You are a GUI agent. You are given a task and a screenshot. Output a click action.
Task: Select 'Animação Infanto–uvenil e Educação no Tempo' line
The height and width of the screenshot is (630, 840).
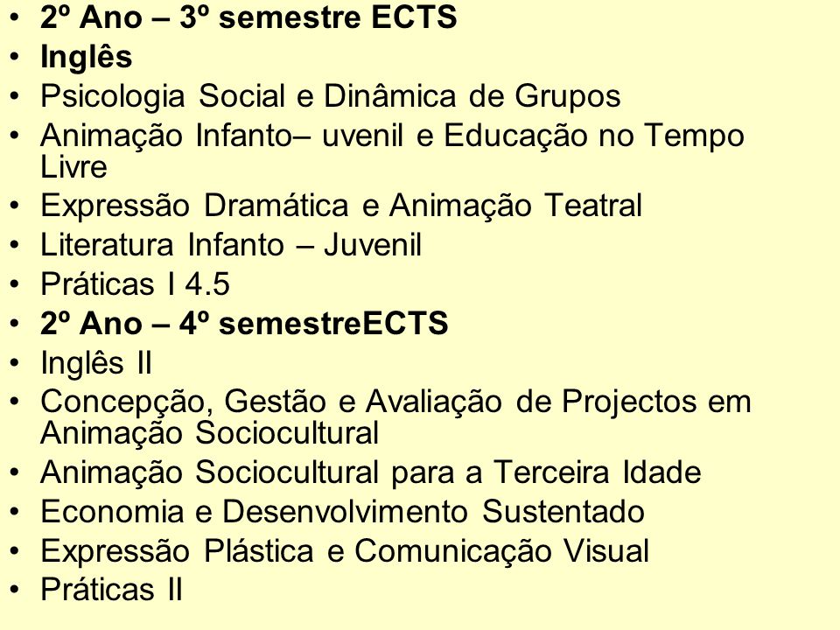click(392, 135)
